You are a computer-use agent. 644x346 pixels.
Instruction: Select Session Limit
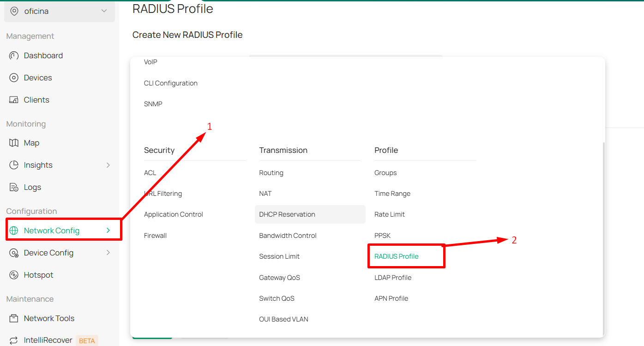(x=279, y=256)
